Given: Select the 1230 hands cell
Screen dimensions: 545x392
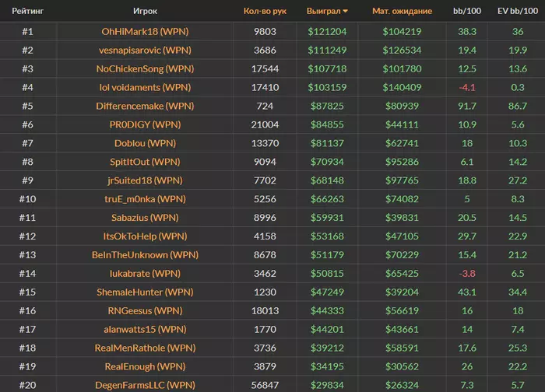Looking at the screenshot, I should tap(265, 292).
